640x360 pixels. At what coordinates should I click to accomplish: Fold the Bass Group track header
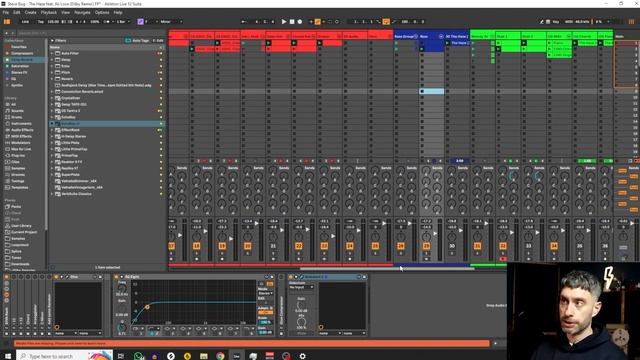pyautogui.click(x=416, y=36)
